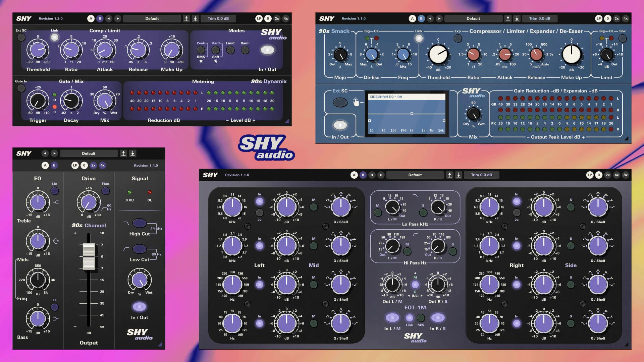Screen dimensions: 644x362
Task: Toggle the High Cut filter in 90s Channel
Action: pyautogui.click(x=139, y=223)
